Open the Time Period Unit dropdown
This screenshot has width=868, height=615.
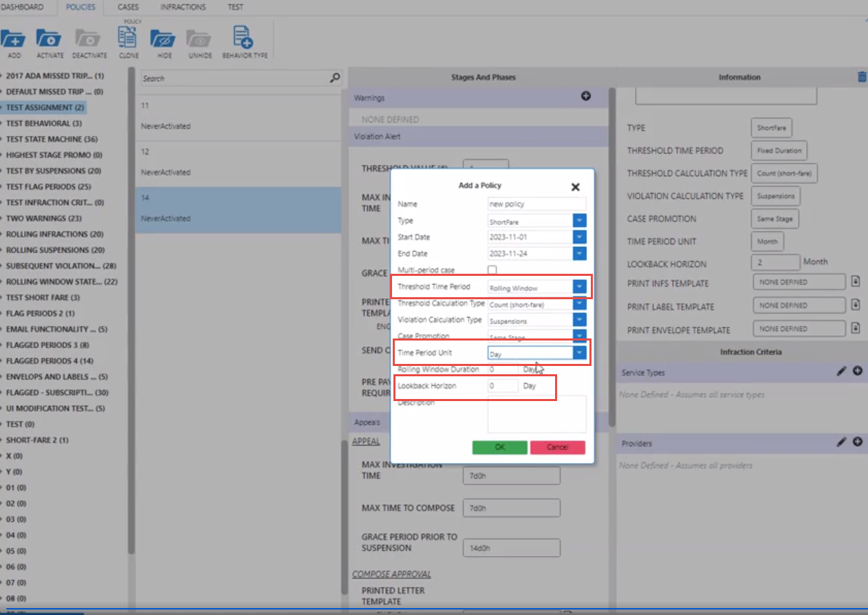[579, 353]
